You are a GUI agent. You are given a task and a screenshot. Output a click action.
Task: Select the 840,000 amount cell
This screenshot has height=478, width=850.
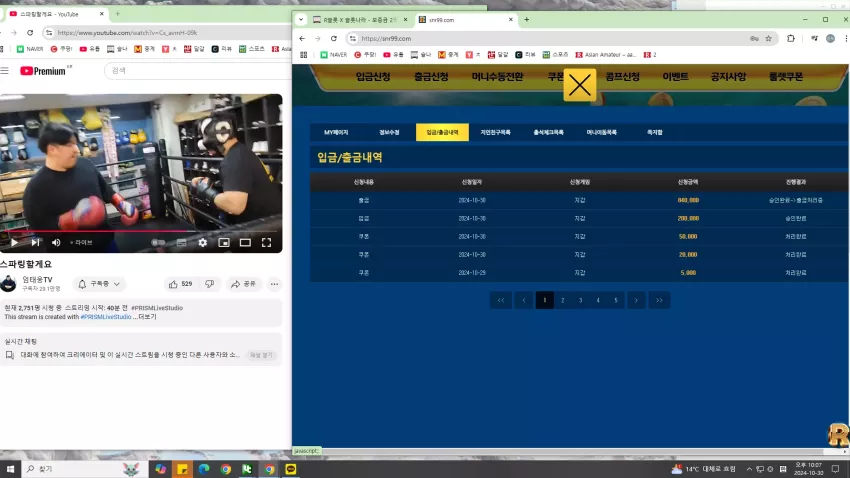click(x=688, y=201)
